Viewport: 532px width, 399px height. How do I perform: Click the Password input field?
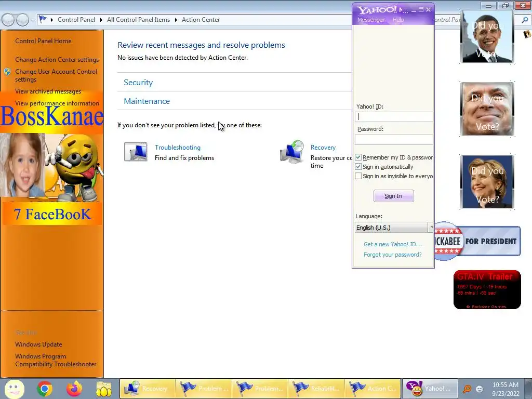pyautogui.click(x=394, y=139)
